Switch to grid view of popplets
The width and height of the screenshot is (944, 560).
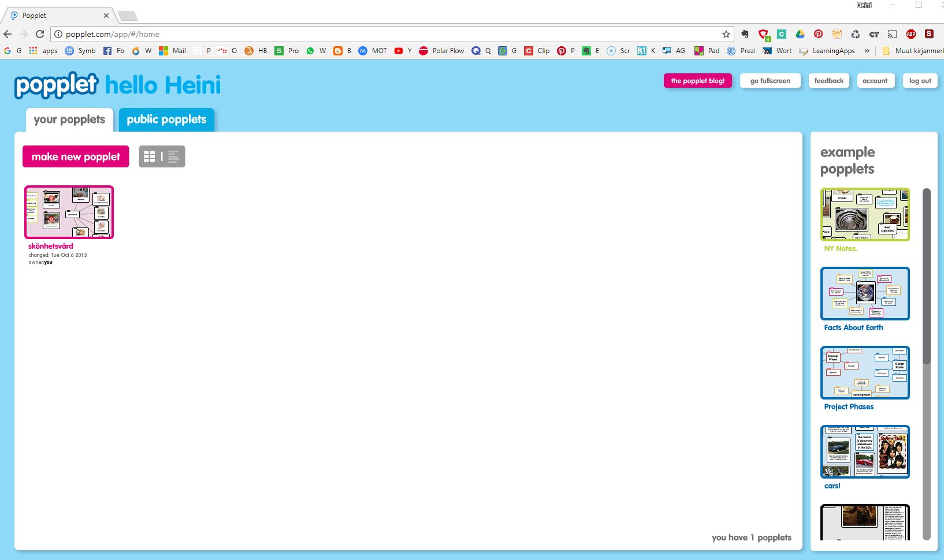(150, 156)
